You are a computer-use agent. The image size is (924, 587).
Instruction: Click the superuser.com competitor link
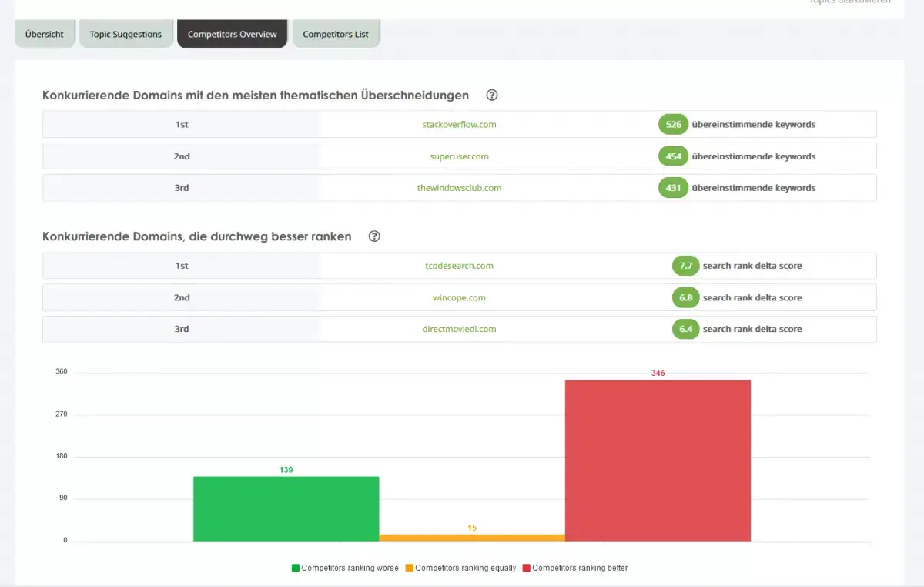(x=459, y=156)
